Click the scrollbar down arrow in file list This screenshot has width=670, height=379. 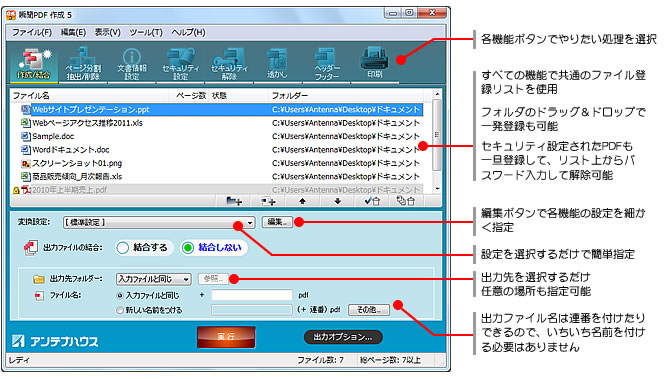pyautogui.click(x=437, y=188)
